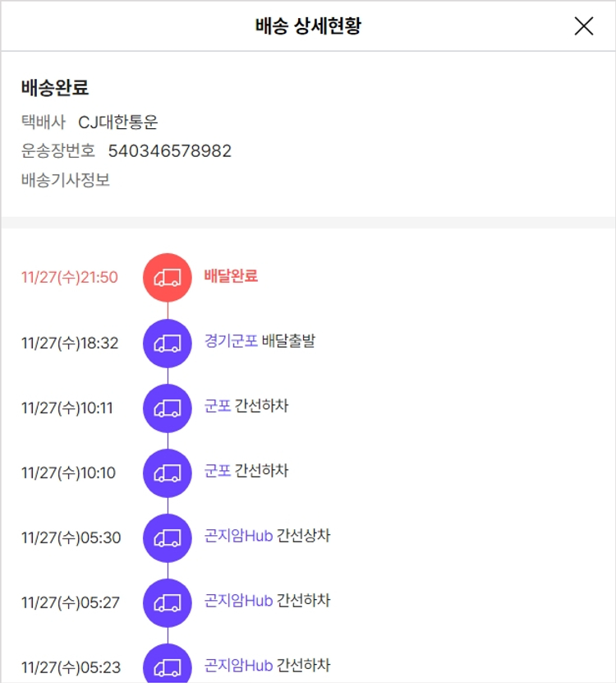Image resolution: width=616 pixels, height=683 pixels.
Task: Click the red 배달완료 status text
Action: tap(231, 276)
